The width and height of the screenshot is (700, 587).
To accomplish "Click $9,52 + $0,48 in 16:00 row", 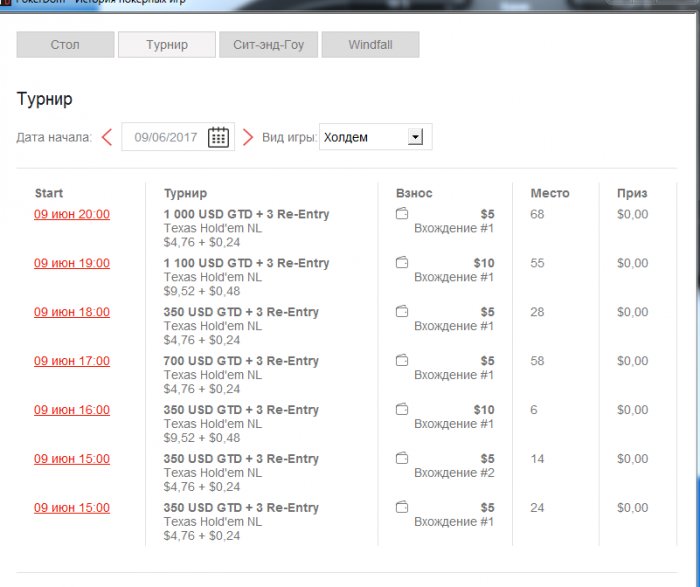I will (202, 438).
